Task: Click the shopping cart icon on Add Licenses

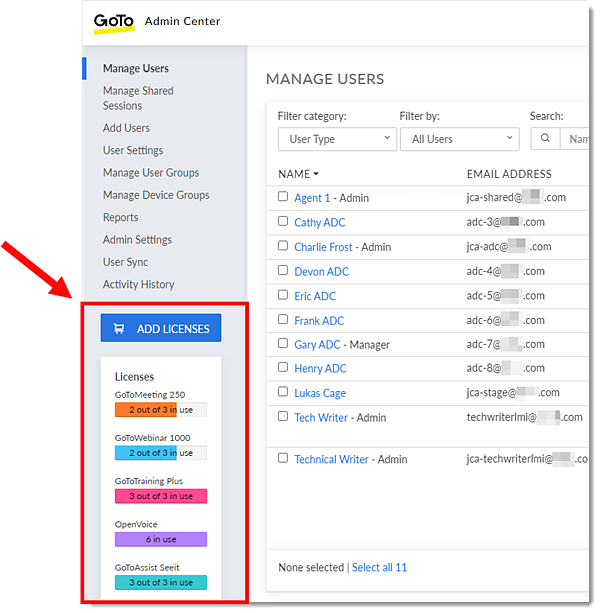Action: pyautogui.click(x=120, y=328)
